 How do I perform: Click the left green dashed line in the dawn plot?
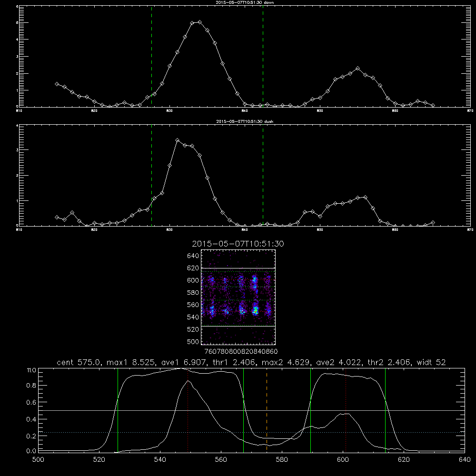[151, 56]
